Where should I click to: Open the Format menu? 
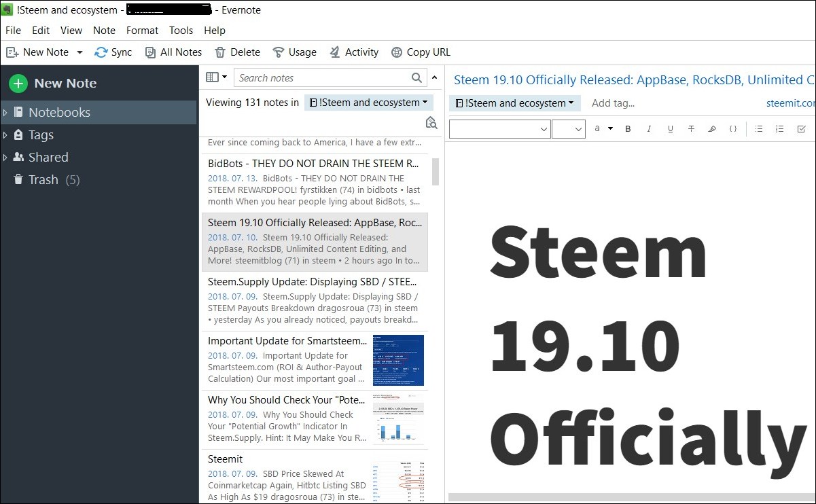point(142,31)
